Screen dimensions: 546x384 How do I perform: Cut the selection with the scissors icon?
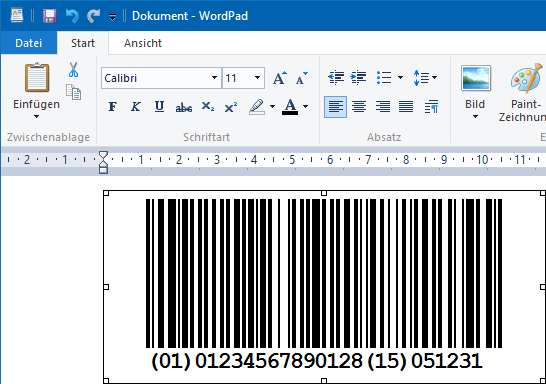(x=73, y=70)
